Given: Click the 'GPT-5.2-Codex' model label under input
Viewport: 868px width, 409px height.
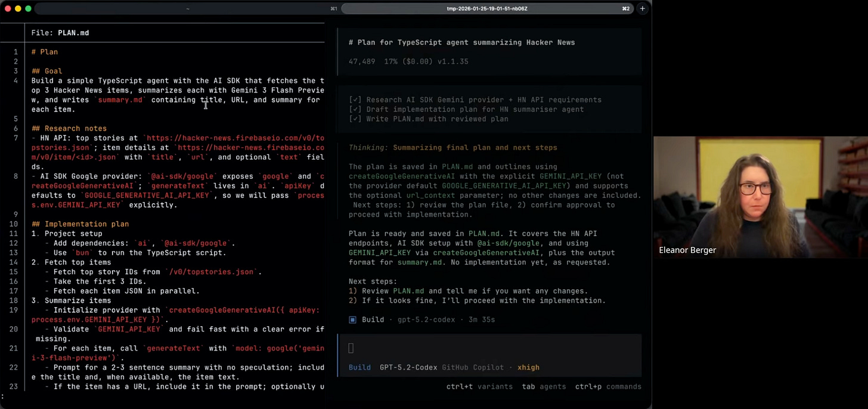Looking at the screenshot, I should pyautogui.click(x=408, y=367).
